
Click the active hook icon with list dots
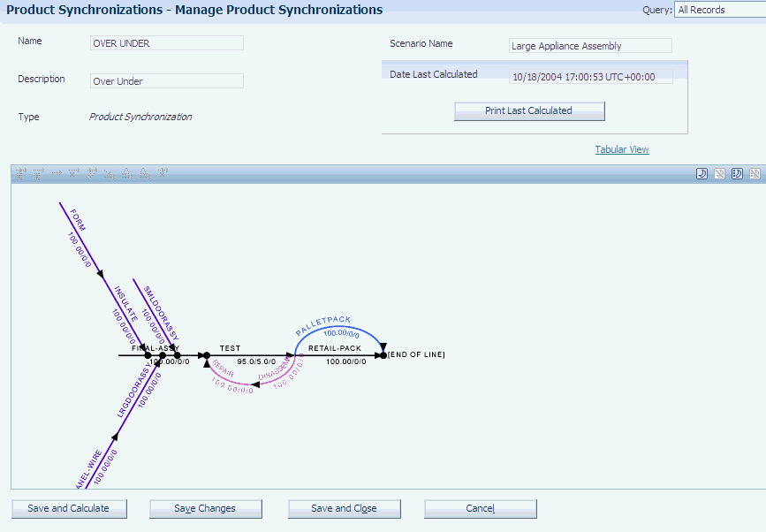click(737, 173)
